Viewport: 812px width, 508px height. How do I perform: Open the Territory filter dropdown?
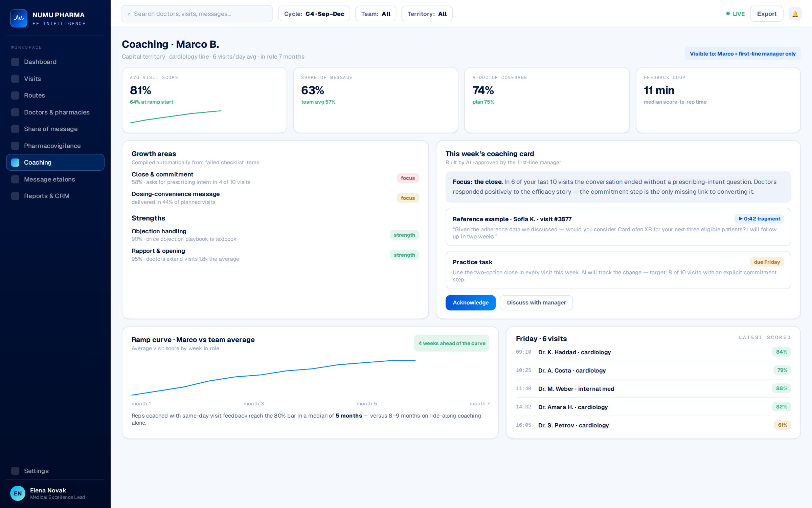tap(427, 14)
